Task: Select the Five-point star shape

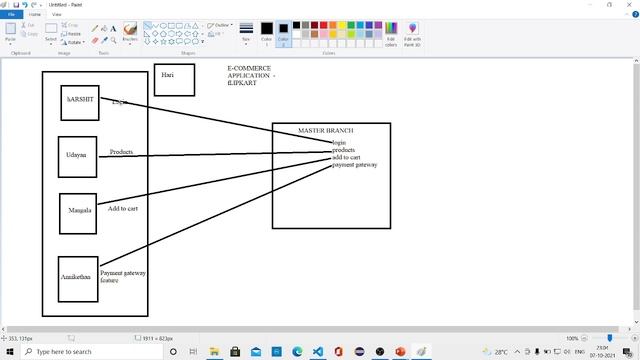Action: coord(163,42)
